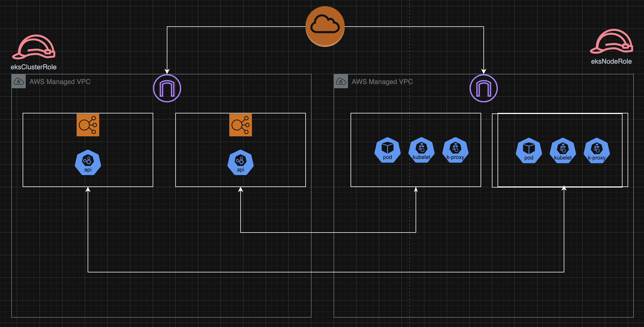644x327 pixels.
Task: Select the orange cloud icon at top
Action: (x=325, y=26)
